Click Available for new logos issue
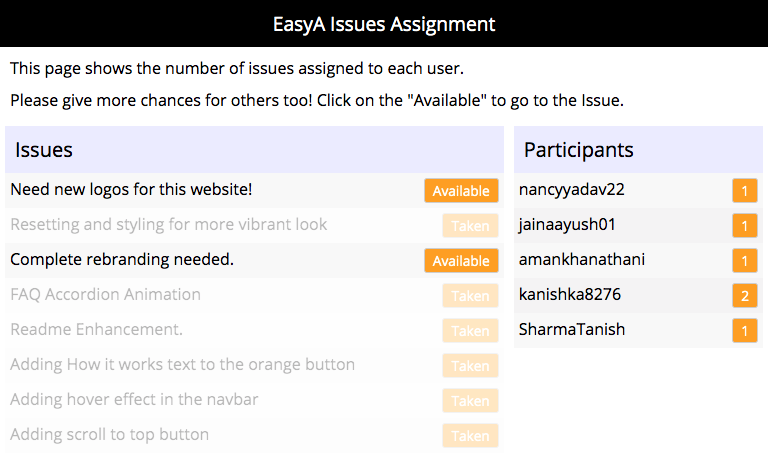768x460 pixels. [x=461, y=191]
